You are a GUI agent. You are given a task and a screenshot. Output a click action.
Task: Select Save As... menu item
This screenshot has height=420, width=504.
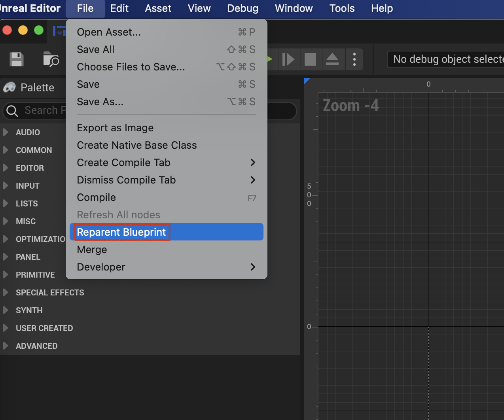[x=166, y=102]
